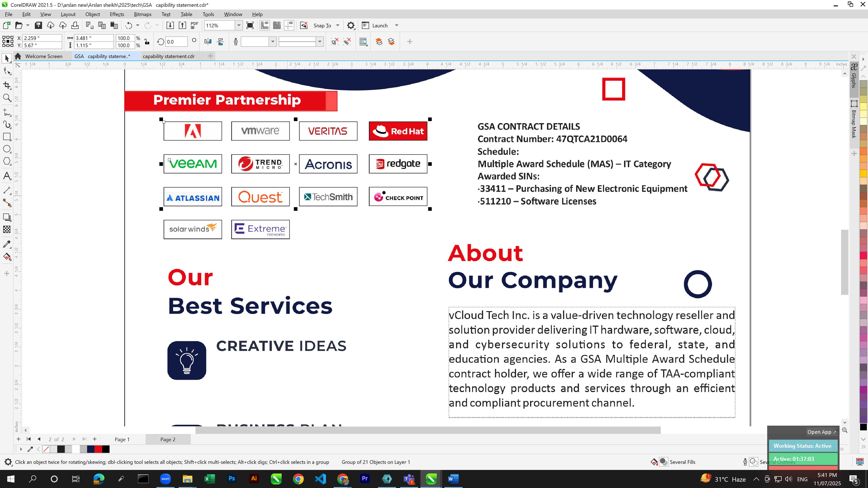Open Visual Studio Code from taskbar

pyautogui.click(x=321, y=479)
